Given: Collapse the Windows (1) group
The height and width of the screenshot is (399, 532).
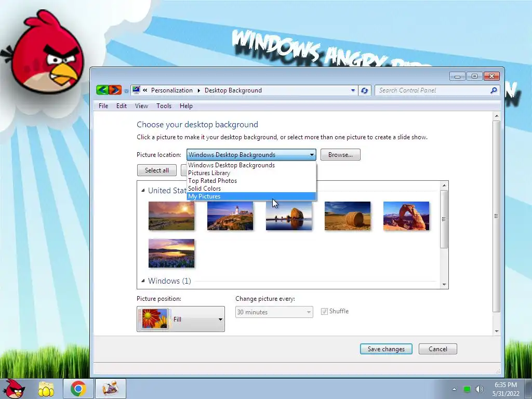Looking at the screenshot, I should click(143, 281).
